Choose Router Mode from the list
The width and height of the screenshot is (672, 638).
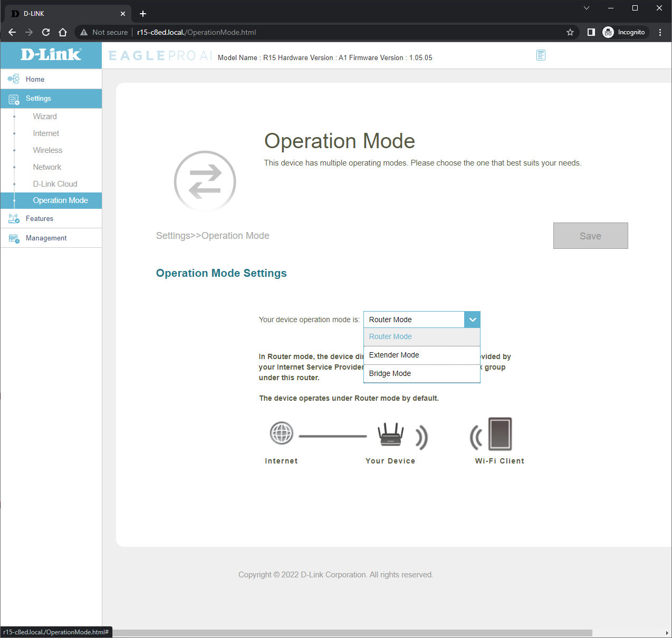422,336
